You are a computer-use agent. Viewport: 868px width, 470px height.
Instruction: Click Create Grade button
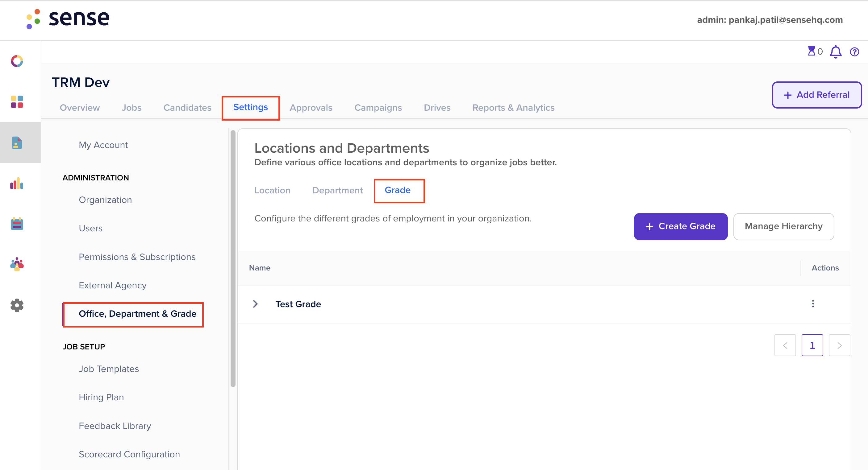[680, 226]
